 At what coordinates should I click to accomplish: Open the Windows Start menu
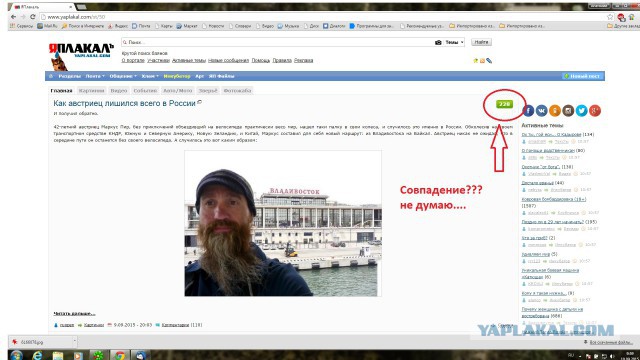17,355
